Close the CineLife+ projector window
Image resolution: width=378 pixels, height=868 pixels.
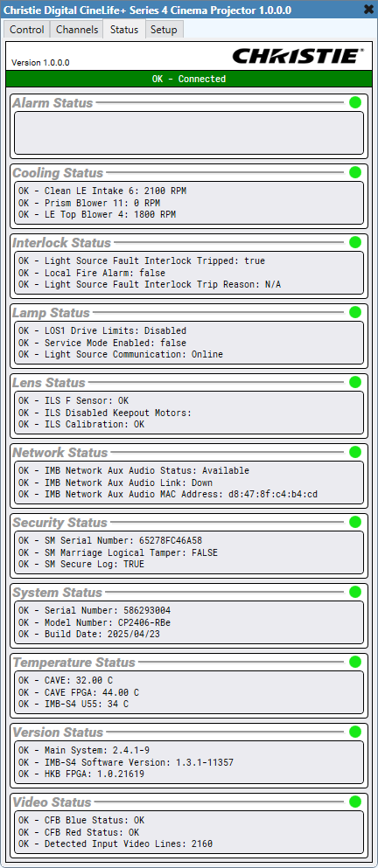368,9
